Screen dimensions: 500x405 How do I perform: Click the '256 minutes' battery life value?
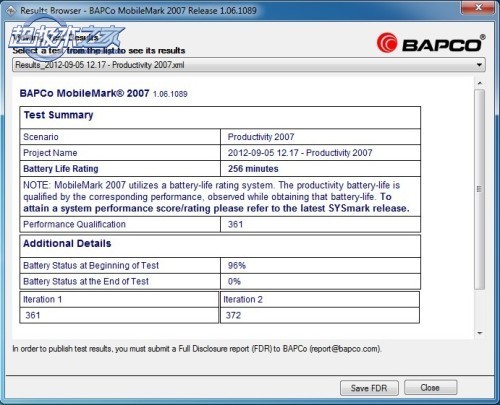tap(253, 169)
